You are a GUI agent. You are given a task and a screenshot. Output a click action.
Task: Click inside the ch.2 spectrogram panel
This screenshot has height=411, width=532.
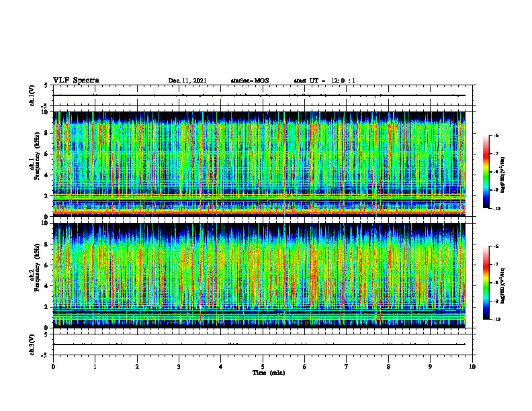[259, 275]
